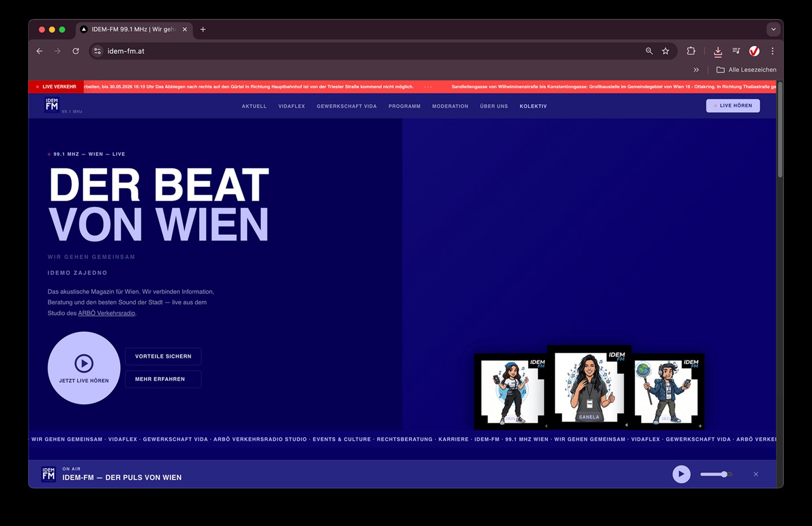Click the DER BEAT VON WIEN headline
The height and width of the screenshot is (526, 812).
point(158,204)
